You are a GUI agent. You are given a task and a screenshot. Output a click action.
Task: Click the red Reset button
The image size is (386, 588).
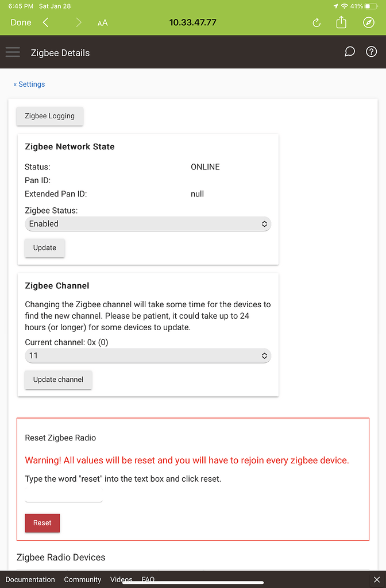[x=43, y=523]
